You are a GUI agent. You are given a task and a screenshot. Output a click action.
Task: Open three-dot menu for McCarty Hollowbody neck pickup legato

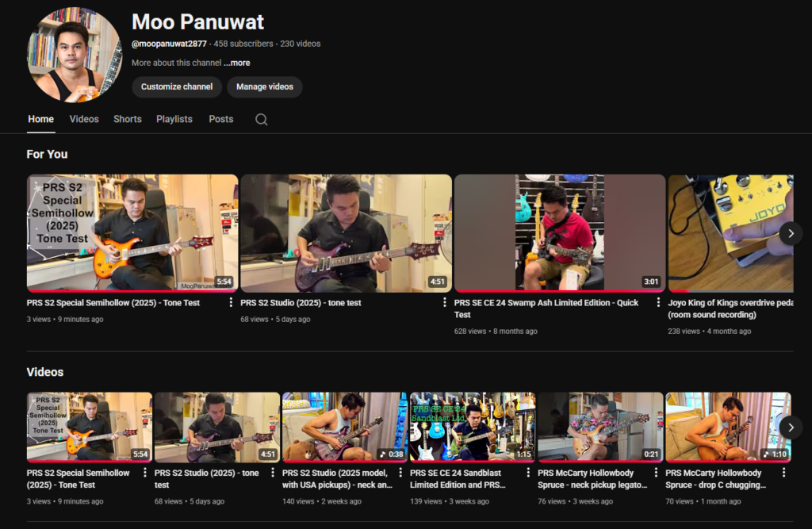pos(656,473)
